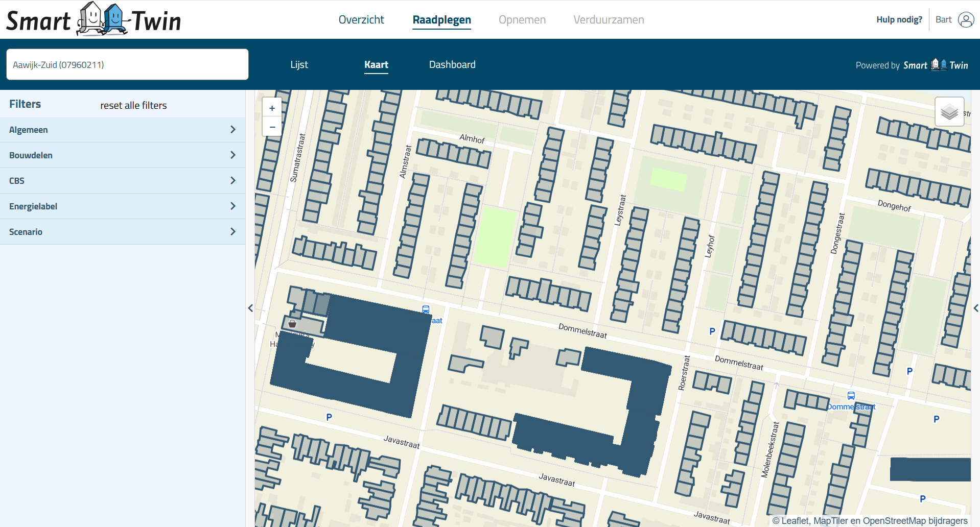Click the right edge panel arrow

(975, 308)
